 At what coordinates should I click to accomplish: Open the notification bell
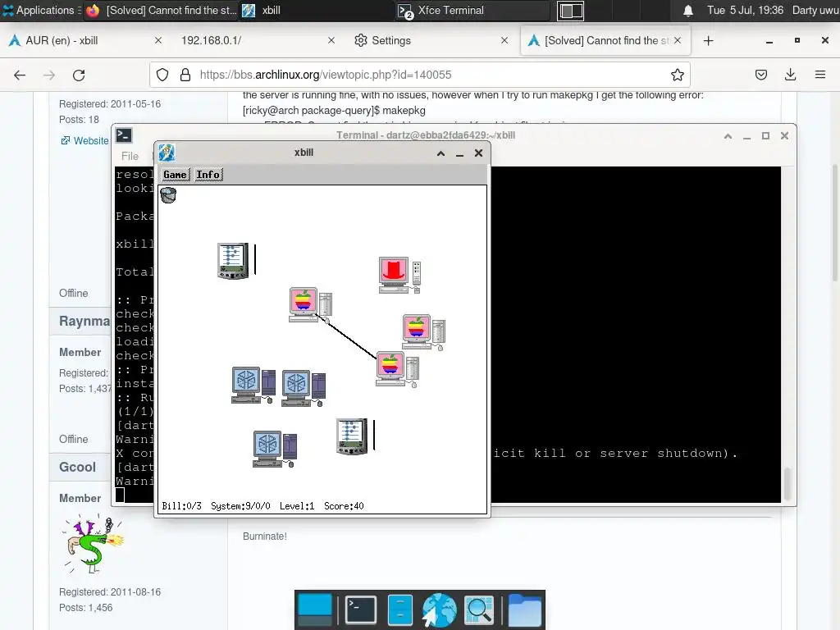(688, 11)
